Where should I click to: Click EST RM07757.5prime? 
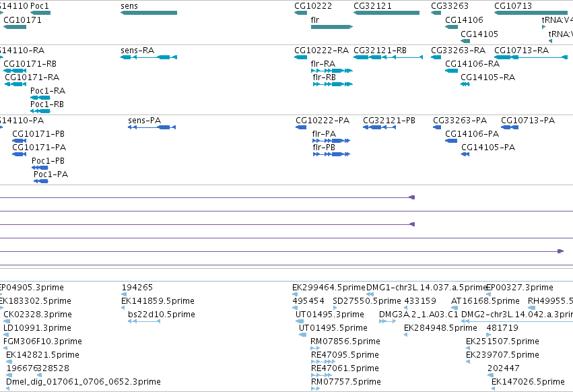(x=345, y=382)
